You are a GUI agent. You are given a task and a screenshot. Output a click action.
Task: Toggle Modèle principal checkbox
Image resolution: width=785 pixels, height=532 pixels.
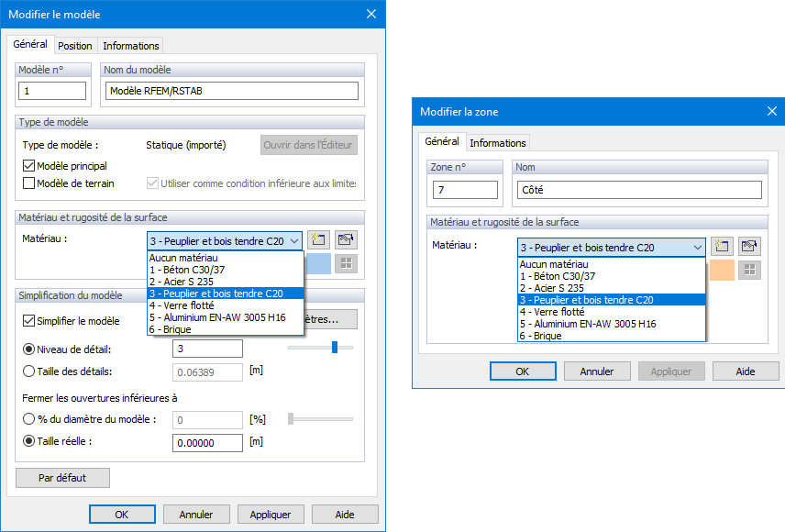pyautogui.click(x=28, y=166)
